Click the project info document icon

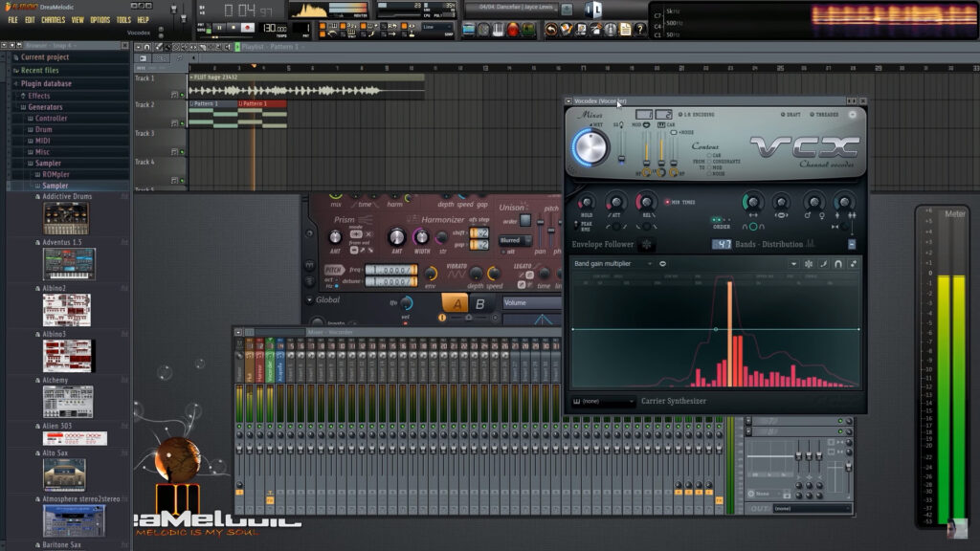point(625,30)
